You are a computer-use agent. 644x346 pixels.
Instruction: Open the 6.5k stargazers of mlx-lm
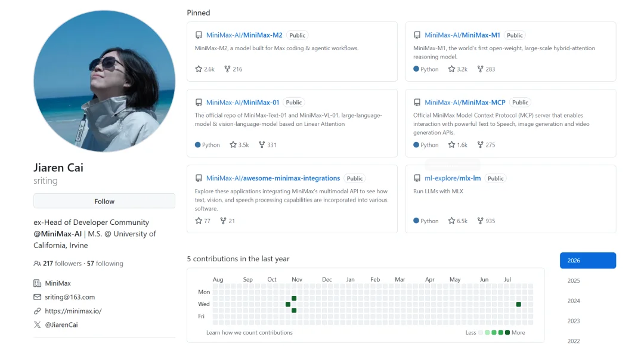click(x=458, y=221)
